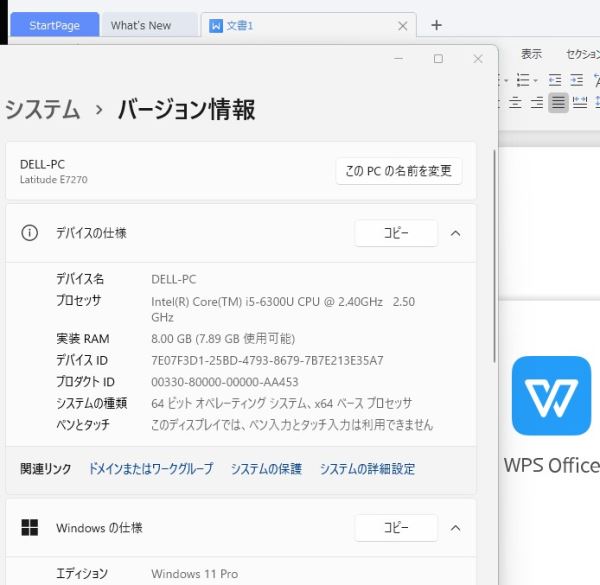The height and width of the screenshot is (585, 600).
Task: Open the 表示 ribbon tab in WPS
Action: click(531, 54)
